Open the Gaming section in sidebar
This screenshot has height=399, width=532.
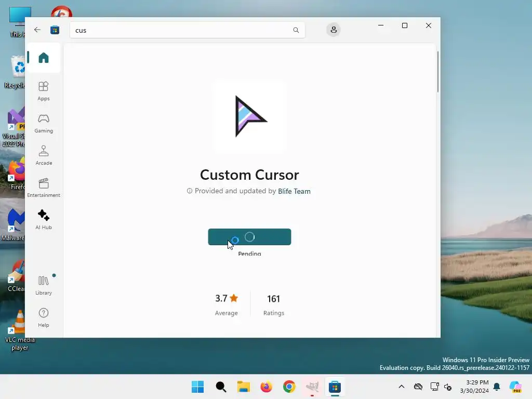point(44,123)
